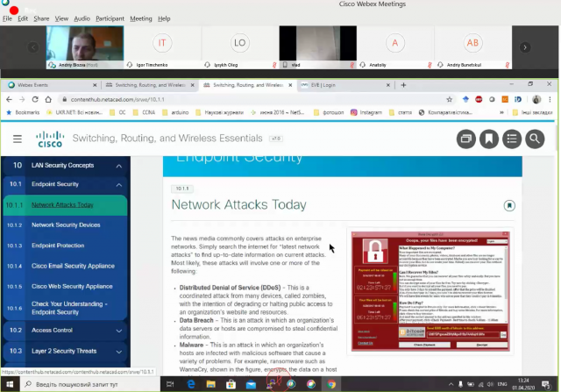Open the Webex View menu
The width and height of the screenshot is (561, 392).
(61, 18)
